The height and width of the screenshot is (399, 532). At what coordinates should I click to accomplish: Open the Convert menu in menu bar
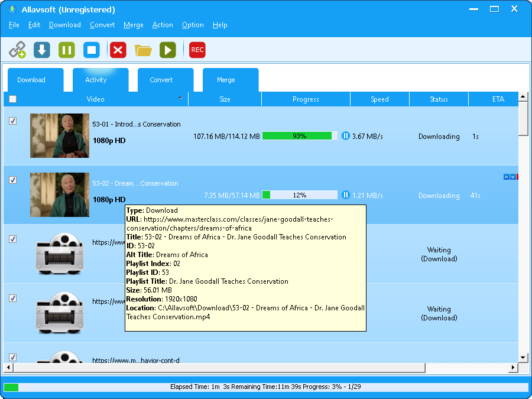click(x=102, y=25)
